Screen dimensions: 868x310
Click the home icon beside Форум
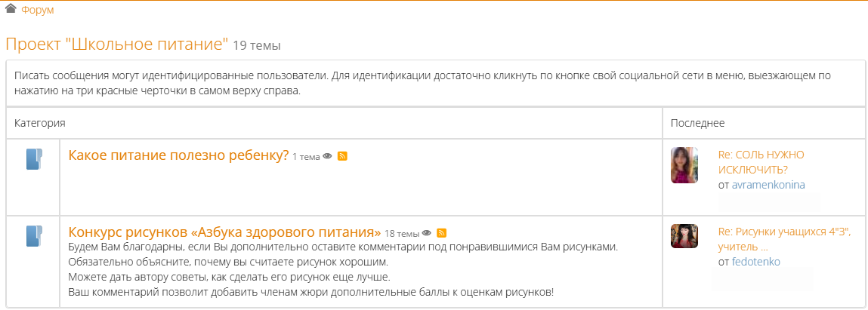tap(11, 9)
